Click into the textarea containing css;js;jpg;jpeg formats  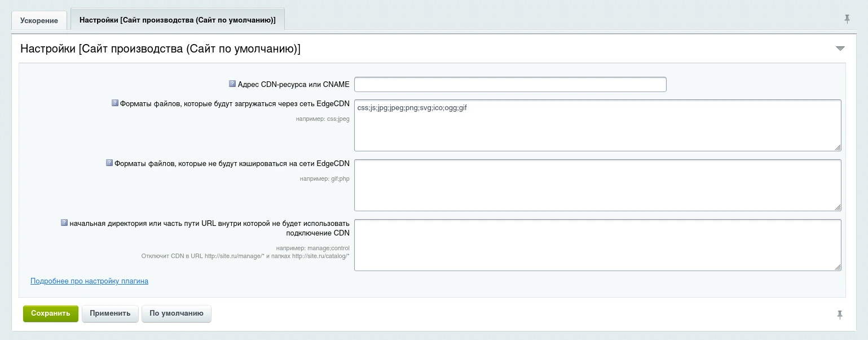coord(597,125)
